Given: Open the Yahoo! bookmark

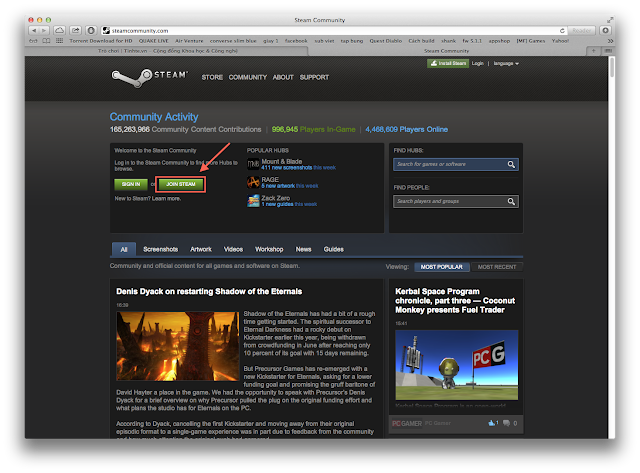Looking at the screenshot, I should point(560,41).
